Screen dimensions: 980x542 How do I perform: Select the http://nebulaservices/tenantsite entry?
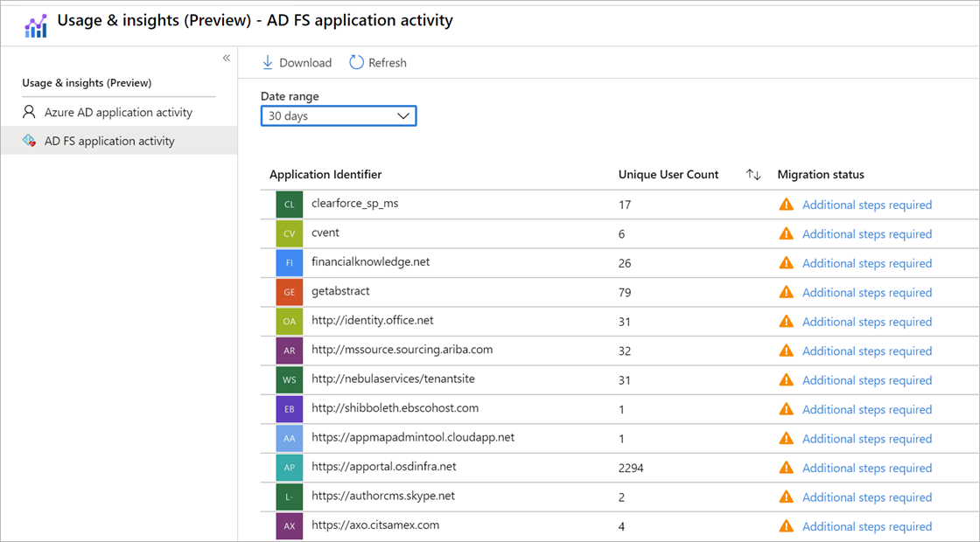pos(393,379)
